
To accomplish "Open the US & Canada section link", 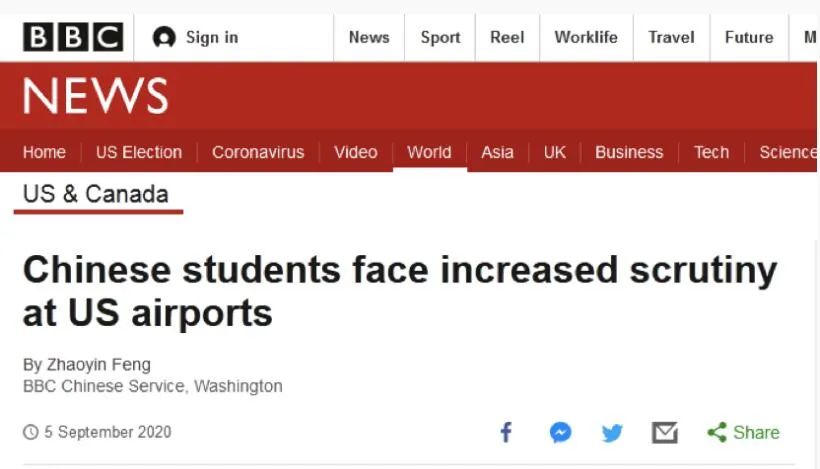I will click(x=96, y=194).
